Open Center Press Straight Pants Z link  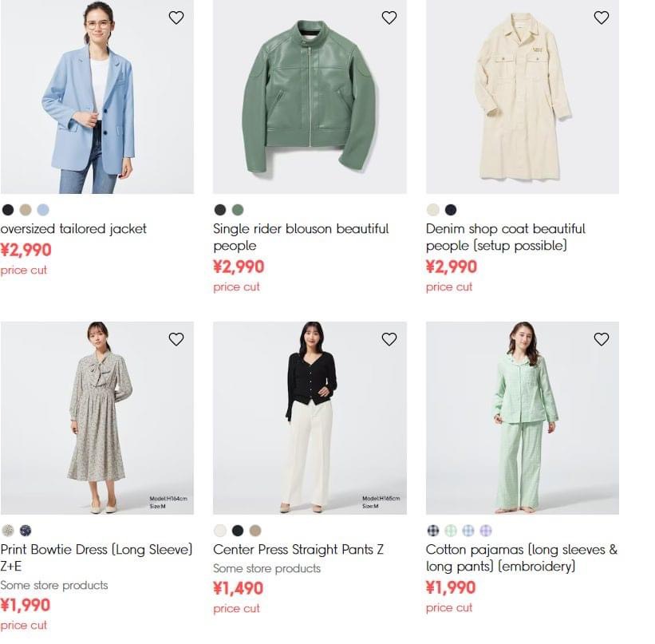(298, 550)
